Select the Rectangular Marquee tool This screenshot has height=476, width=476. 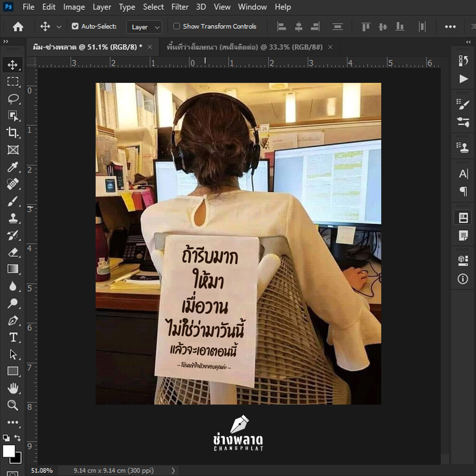click(12, 82)
